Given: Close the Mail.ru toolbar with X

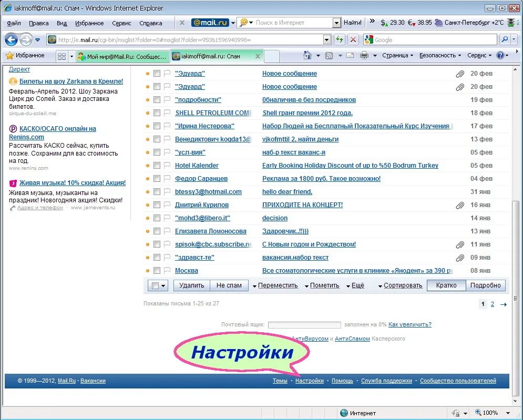Looking at the screenshot, I should click(182, 23).
